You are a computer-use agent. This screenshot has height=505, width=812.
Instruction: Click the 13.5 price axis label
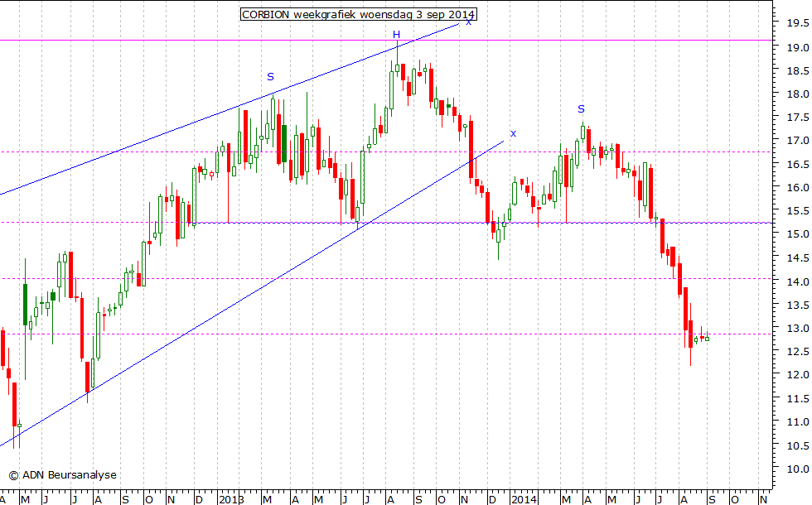798,305
